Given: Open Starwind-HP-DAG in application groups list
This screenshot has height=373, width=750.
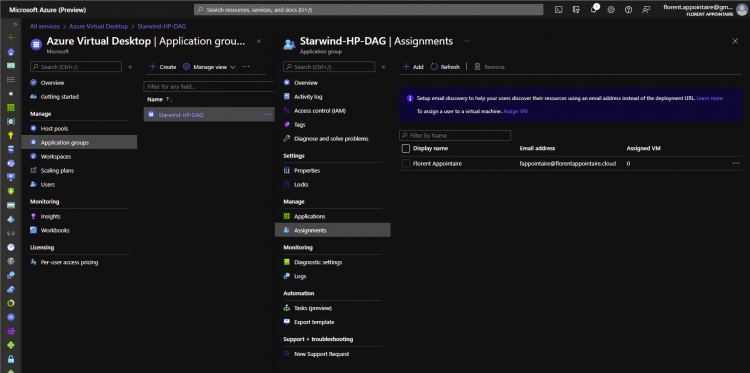Looking at the screenshot, I should tap(181, 115).
